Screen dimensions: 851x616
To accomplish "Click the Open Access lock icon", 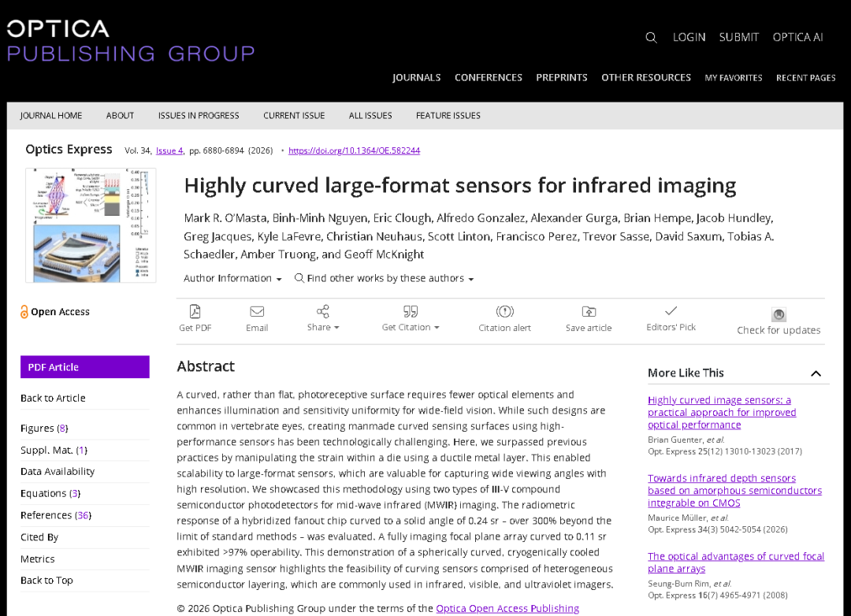I will [x=24, y=312].
